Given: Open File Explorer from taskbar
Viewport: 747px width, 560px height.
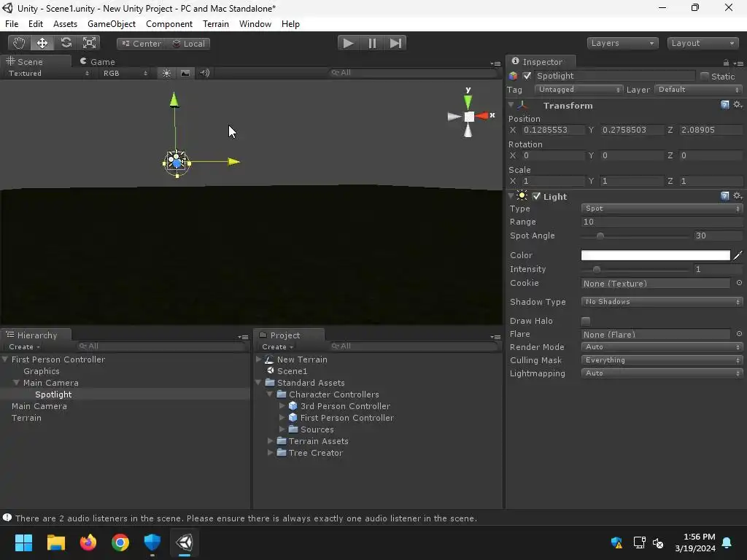Looking at the screenshot, I should pos(55,542).
